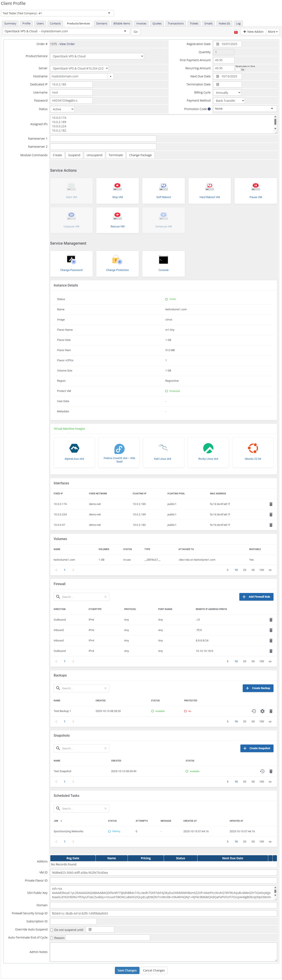
Task: Click the Stop VM icon
Action: pyautogui.click(x=117, y=186)
